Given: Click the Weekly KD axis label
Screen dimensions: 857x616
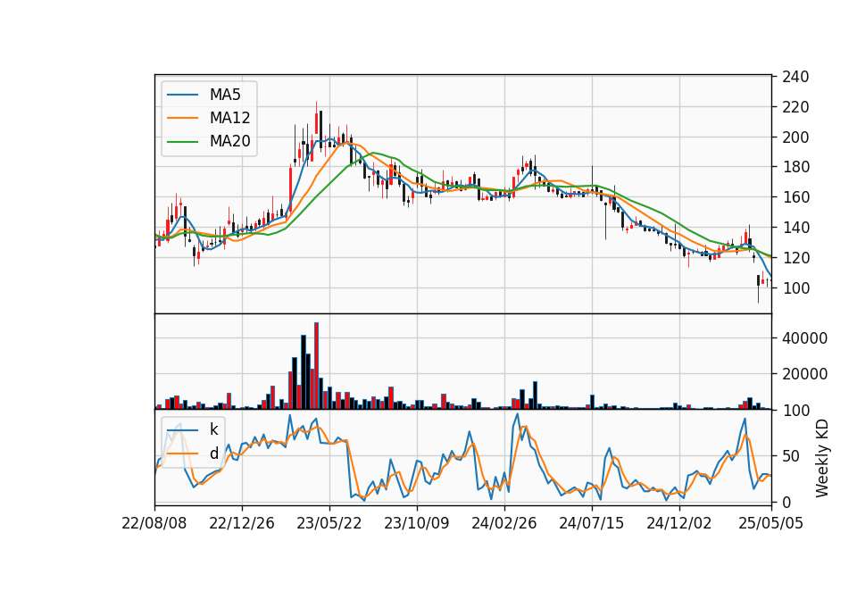Looking at the screenshot, I should (x=822, y=458).
